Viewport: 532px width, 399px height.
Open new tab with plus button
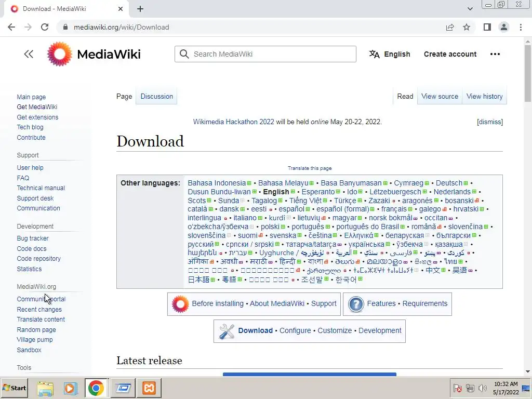pos(140,9)
